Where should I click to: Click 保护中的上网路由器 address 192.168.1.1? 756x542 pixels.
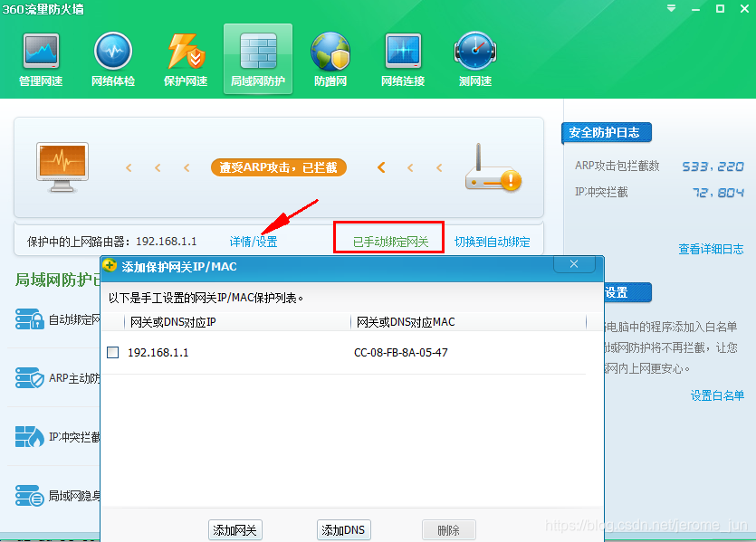(167, 241)
